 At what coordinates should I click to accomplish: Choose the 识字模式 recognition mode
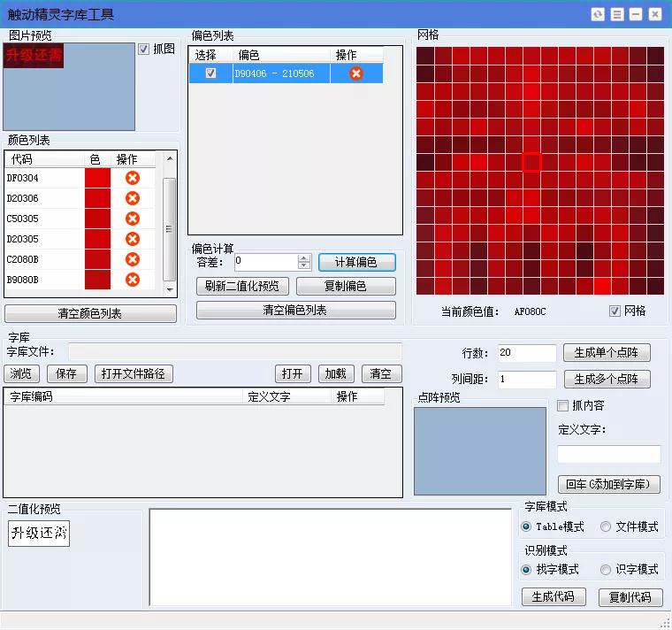[606, 570]
